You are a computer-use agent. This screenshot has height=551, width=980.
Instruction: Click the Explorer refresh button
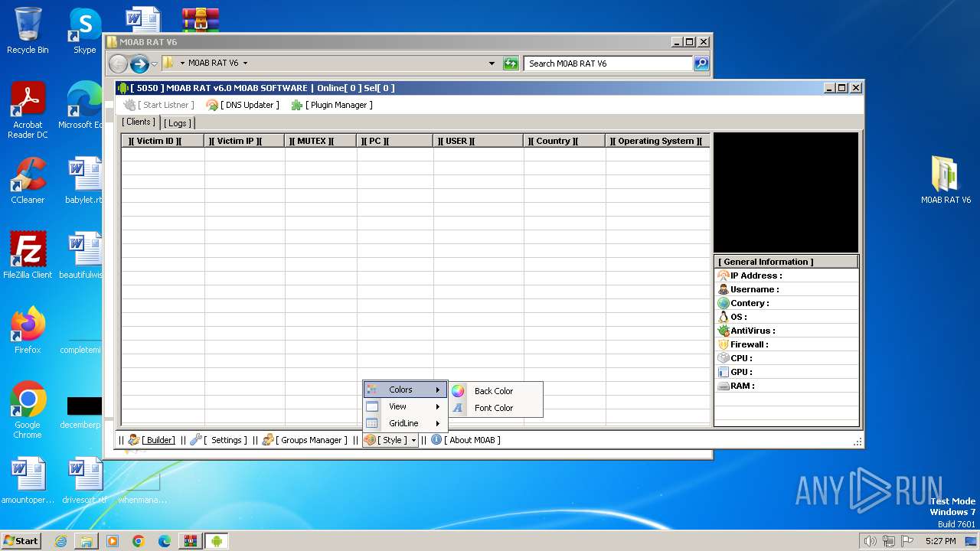coord(511,64)
